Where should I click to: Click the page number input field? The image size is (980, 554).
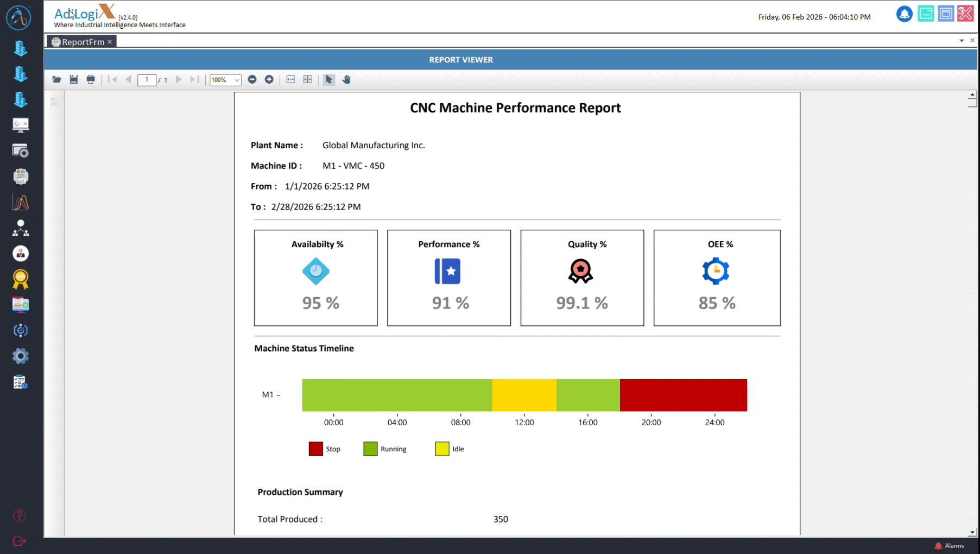pyautogui.click(x=147, y=80)
